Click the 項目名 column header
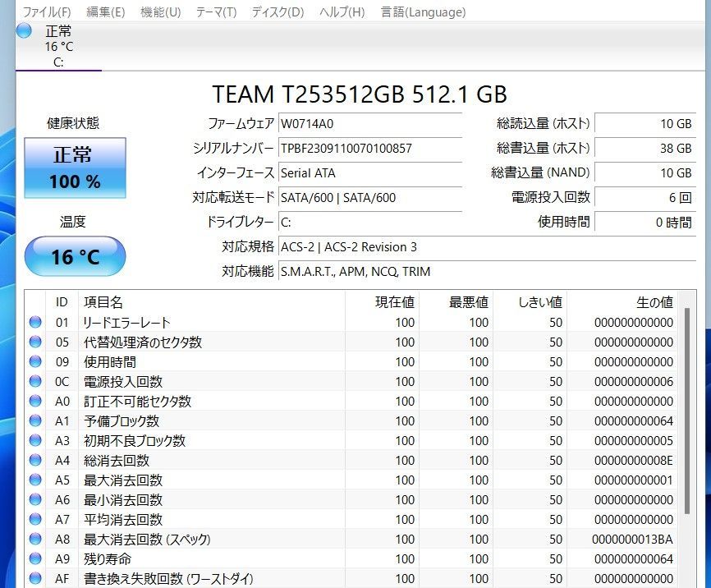The height and width of the screenshot is (588, 711). pyautogui.click(x=211, y=301)
